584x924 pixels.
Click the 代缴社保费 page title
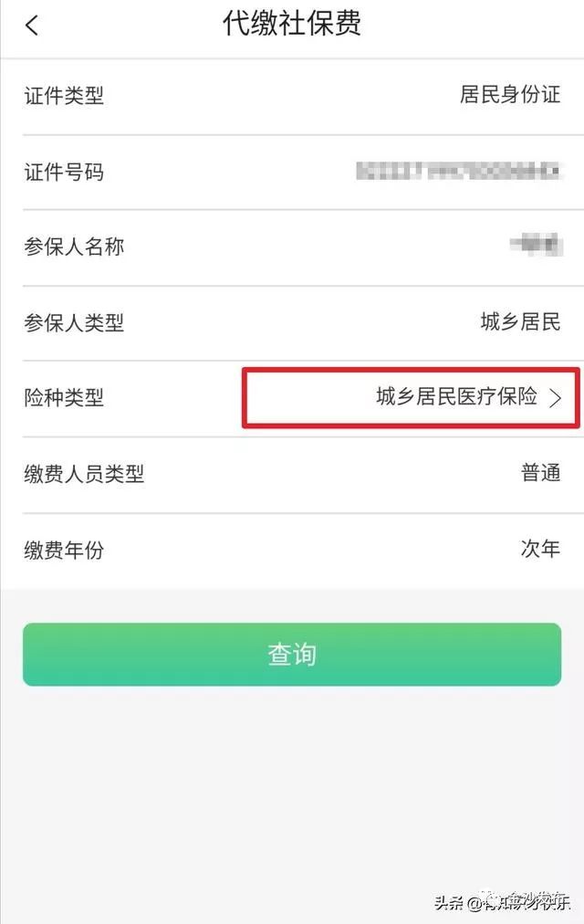coord(291,24)
